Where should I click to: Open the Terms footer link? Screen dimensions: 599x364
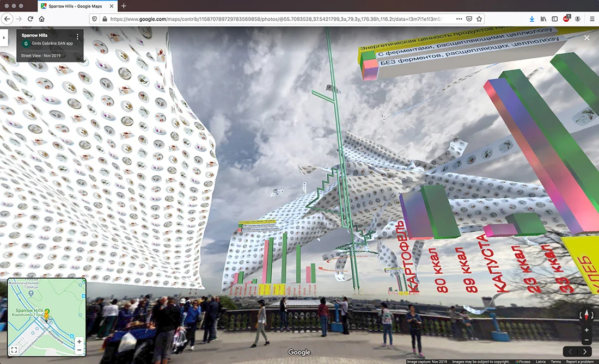click(x=556, y=361)
